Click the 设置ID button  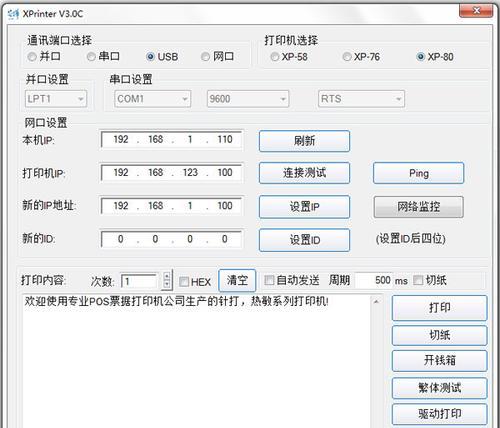[x=304, y=240]
